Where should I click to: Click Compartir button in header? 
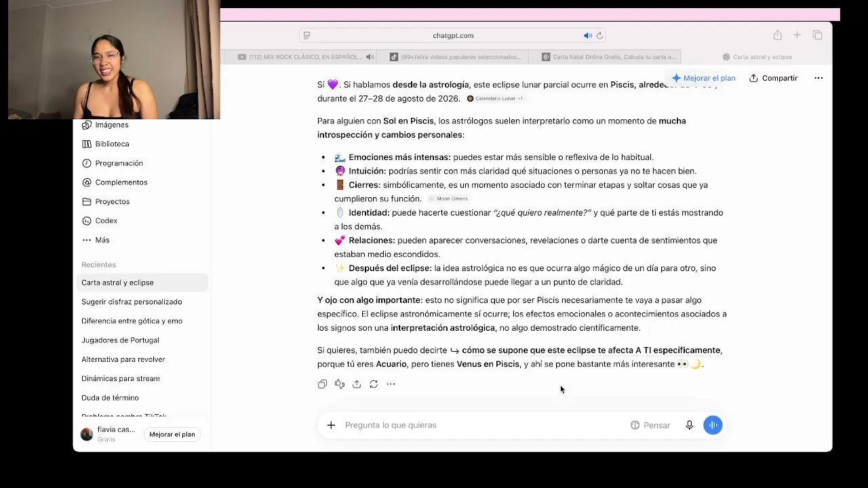pos(774,78)
